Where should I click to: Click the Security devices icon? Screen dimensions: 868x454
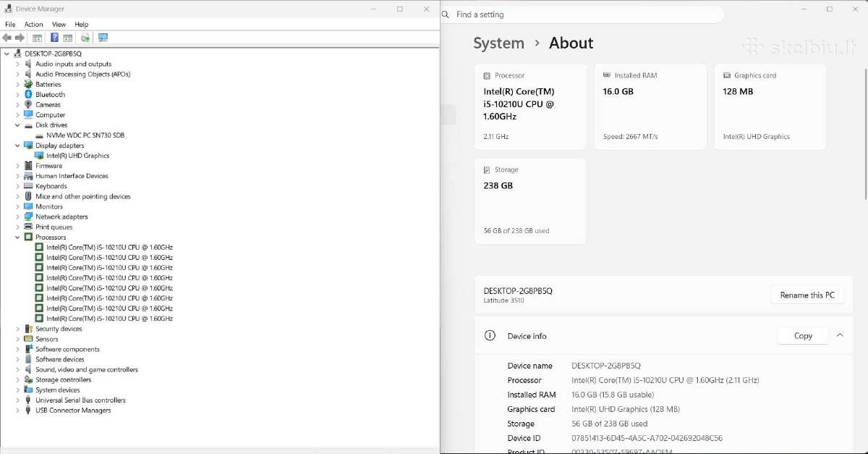coord(28,329)
